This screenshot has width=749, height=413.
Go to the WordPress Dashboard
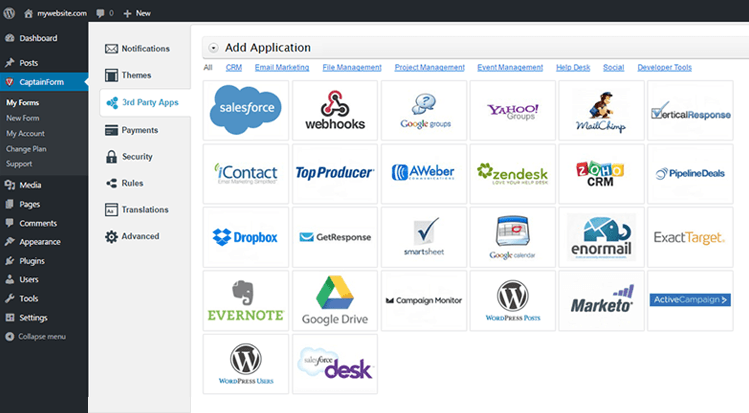pyautogui.click(x=44, y=38)
